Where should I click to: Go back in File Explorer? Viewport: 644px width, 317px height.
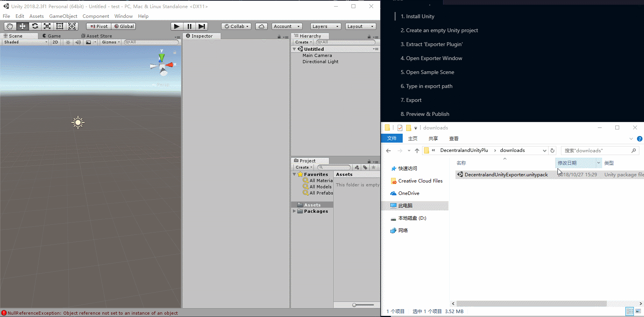click(388, 151)
